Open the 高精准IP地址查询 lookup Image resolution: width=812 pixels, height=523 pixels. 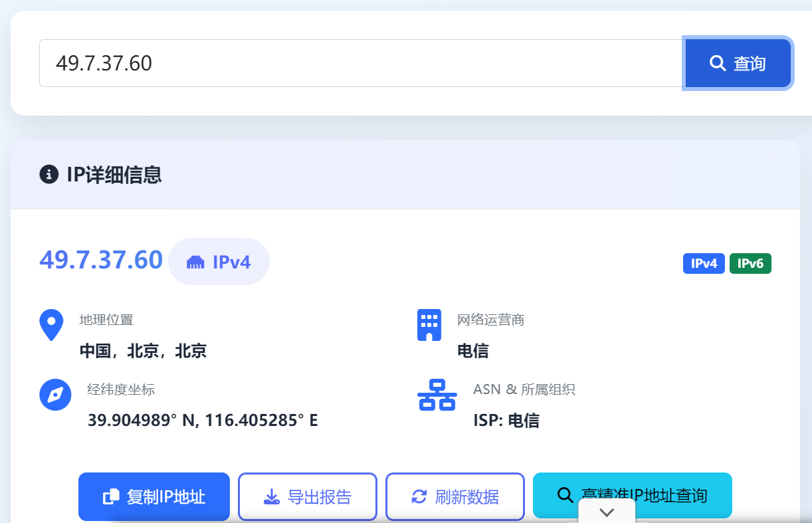632,495
